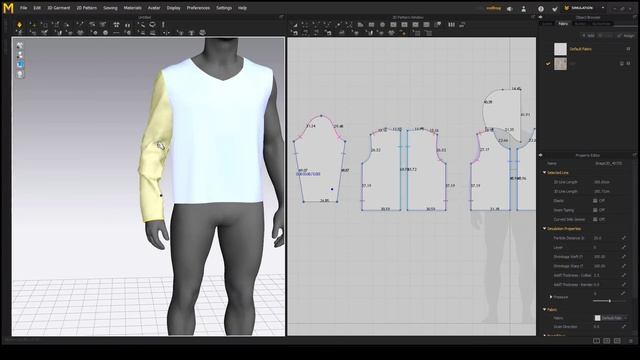
Task: Click the sound speaker icon in title bar
Action: click(x=510, y=9)
